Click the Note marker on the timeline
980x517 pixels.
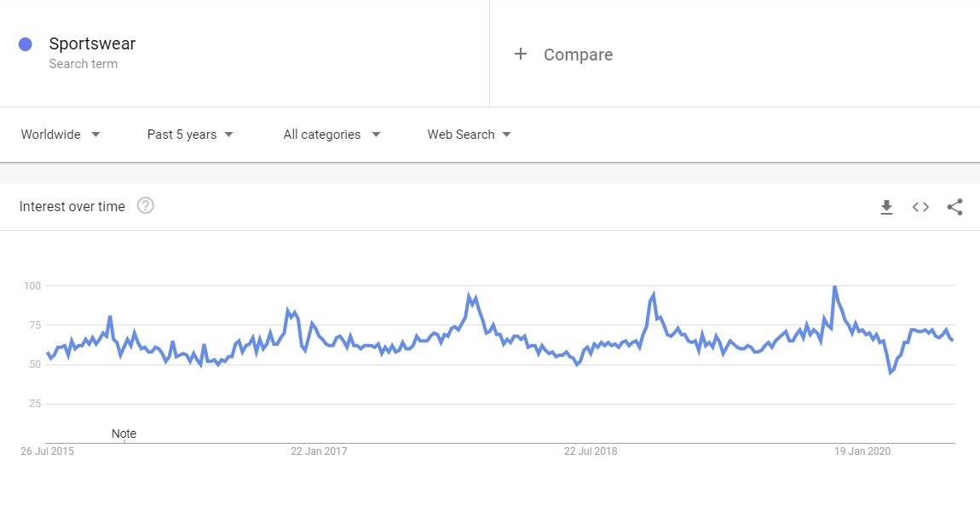[x=124, y=434]
